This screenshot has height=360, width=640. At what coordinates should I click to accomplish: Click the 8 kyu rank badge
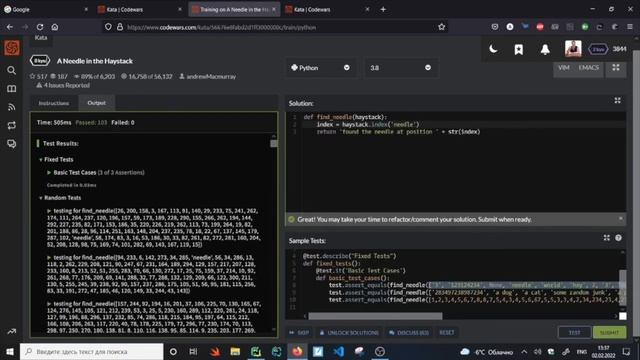click(40, 61)
